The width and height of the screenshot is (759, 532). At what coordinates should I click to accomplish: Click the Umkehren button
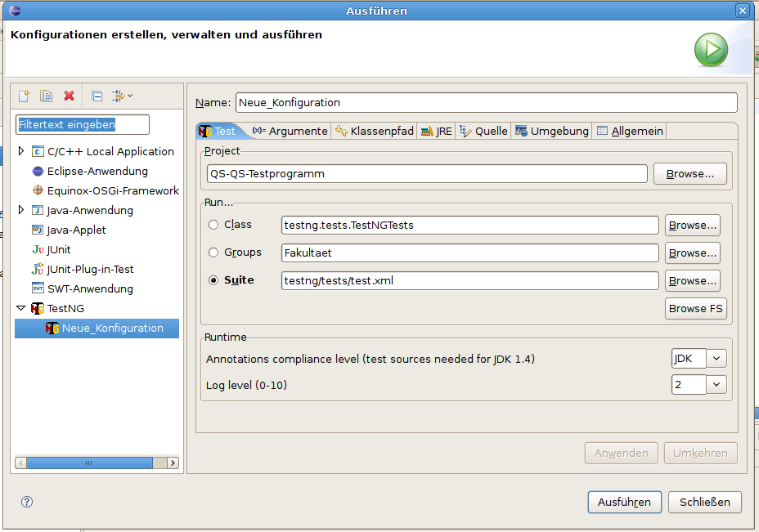pyautogui.click(x=700, y=454)
